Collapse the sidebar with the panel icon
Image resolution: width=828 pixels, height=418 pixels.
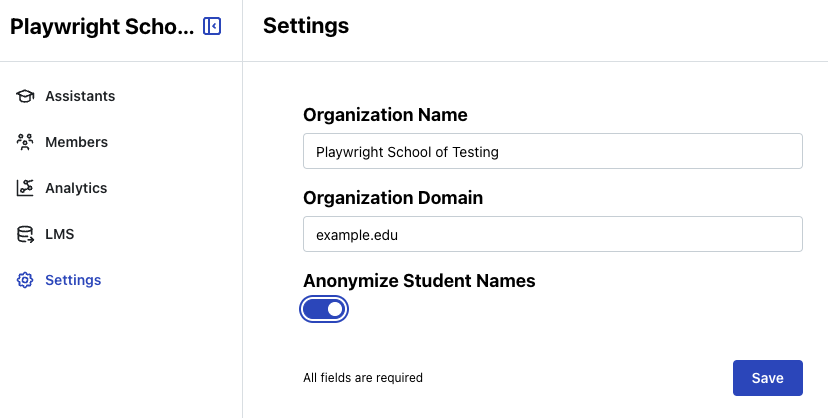click(212, 26)
